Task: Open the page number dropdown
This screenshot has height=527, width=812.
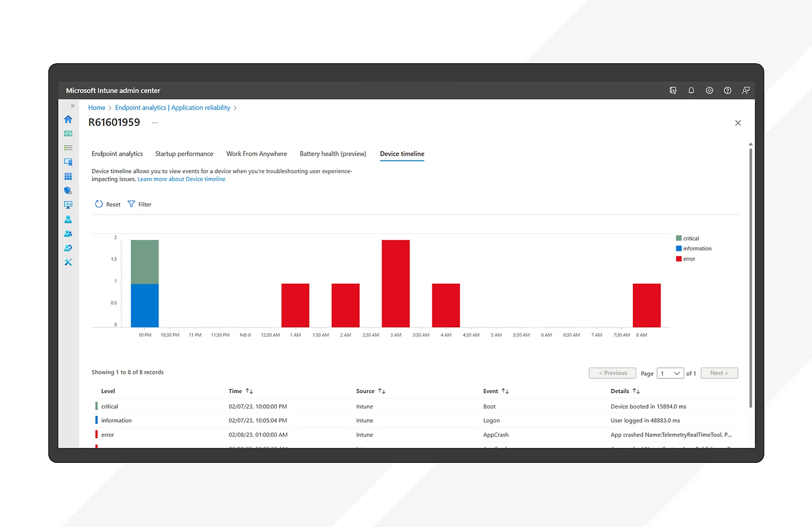Action: [670, 373]
